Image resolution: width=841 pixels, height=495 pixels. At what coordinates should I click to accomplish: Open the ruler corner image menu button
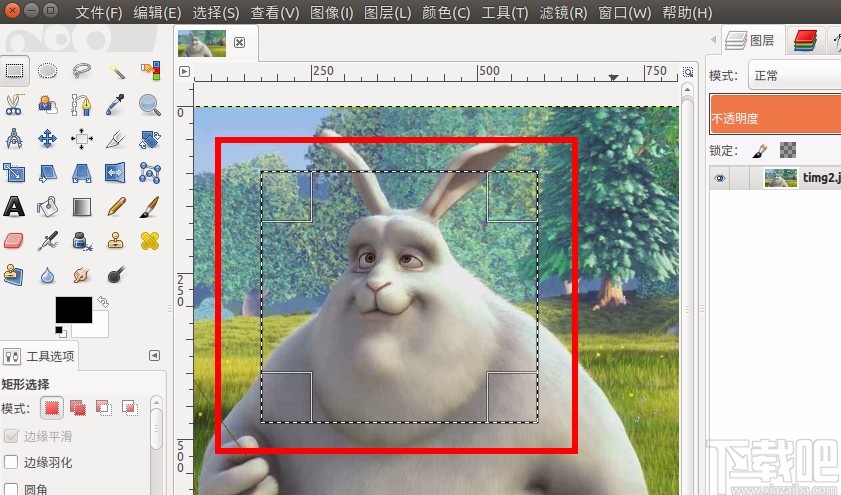[x=185, y=71]
